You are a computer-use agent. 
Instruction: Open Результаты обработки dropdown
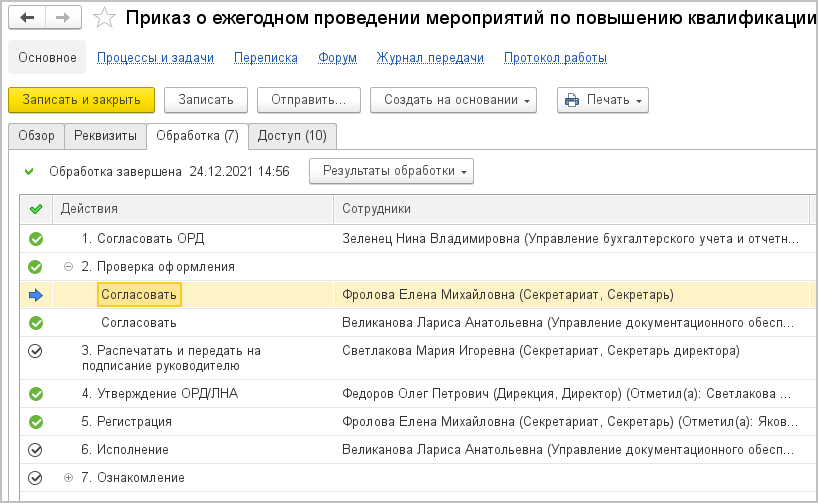pos(391,171)
